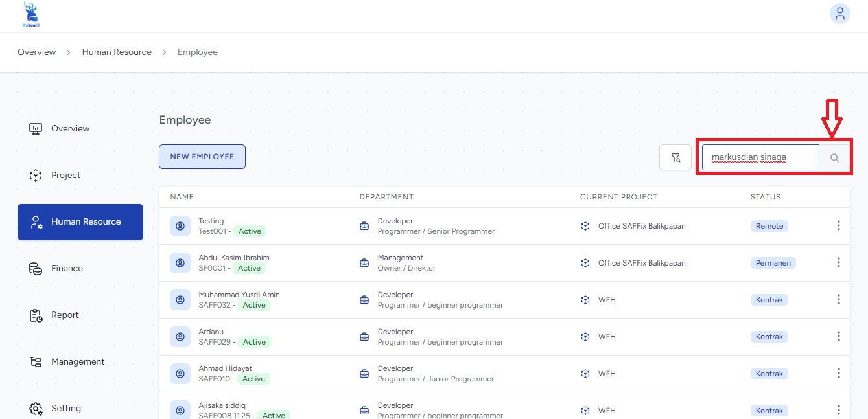868x419 pixels.
Task: Click the magnifier search icon button
Action: [835, 157]
